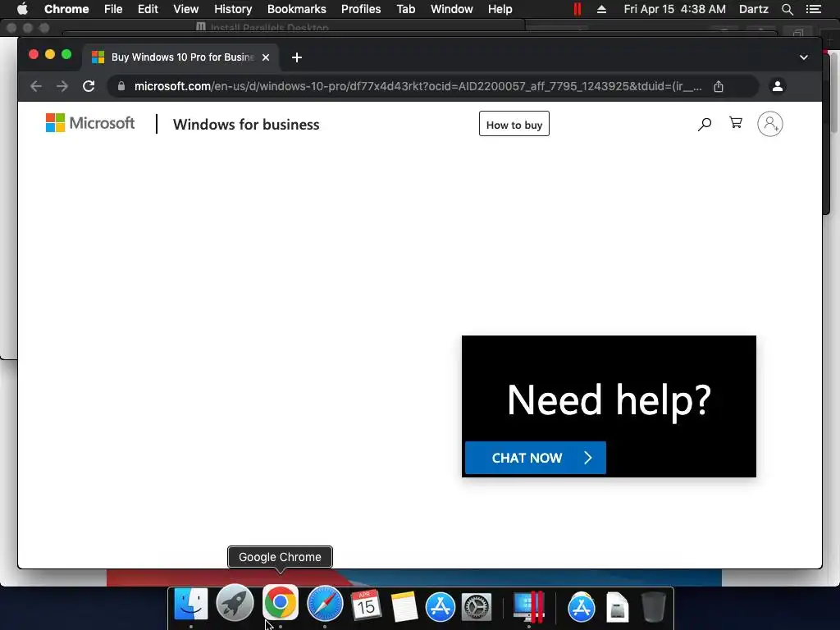Open Launchpad from the Dock
The height and width of the screenshot is (630, 840).
[235, 605]
